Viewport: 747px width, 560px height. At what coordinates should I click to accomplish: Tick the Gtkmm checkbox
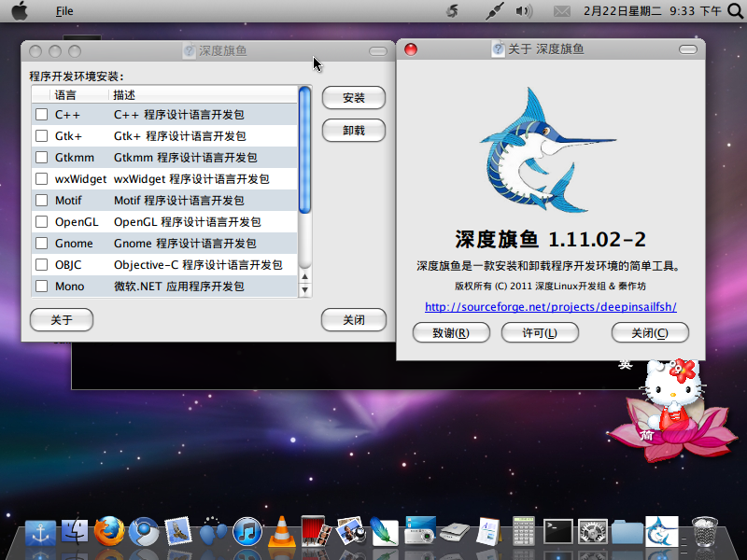[x=42, y=157]
